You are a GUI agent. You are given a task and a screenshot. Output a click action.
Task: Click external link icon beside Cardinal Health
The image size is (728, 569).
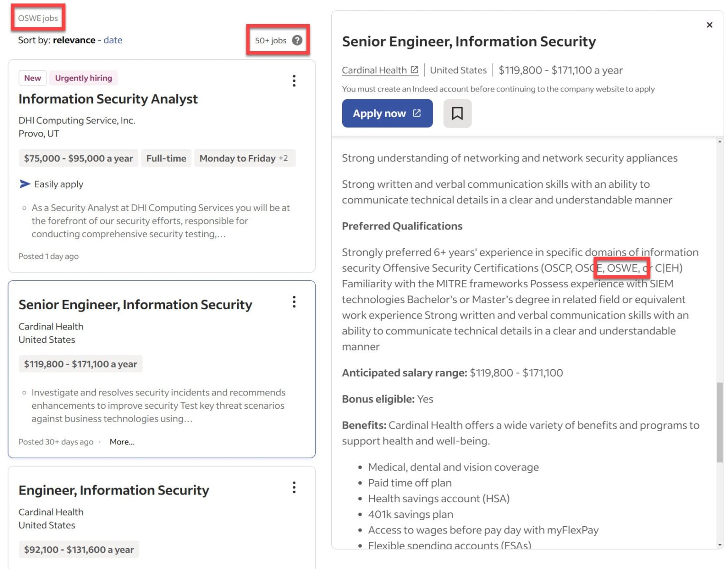click(x=415, y=70)
